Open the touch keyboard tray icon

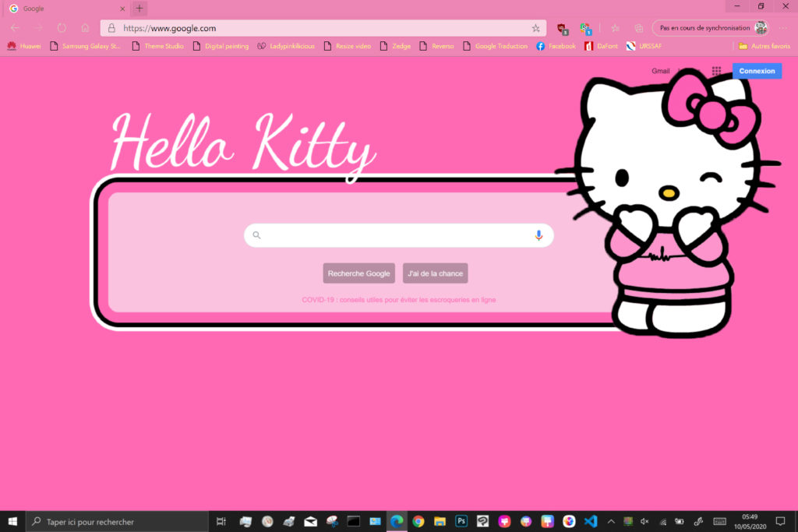click(x=719, y=521)
